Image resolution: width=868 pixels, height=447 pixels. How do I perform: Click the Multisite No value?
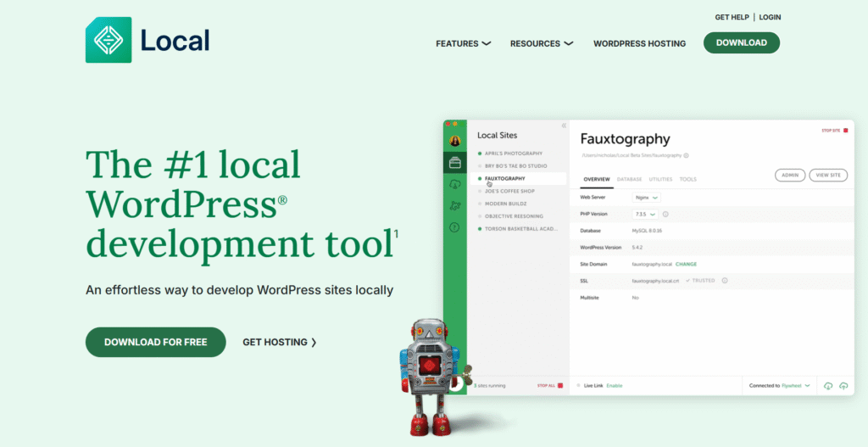click(x=636, y=298)
